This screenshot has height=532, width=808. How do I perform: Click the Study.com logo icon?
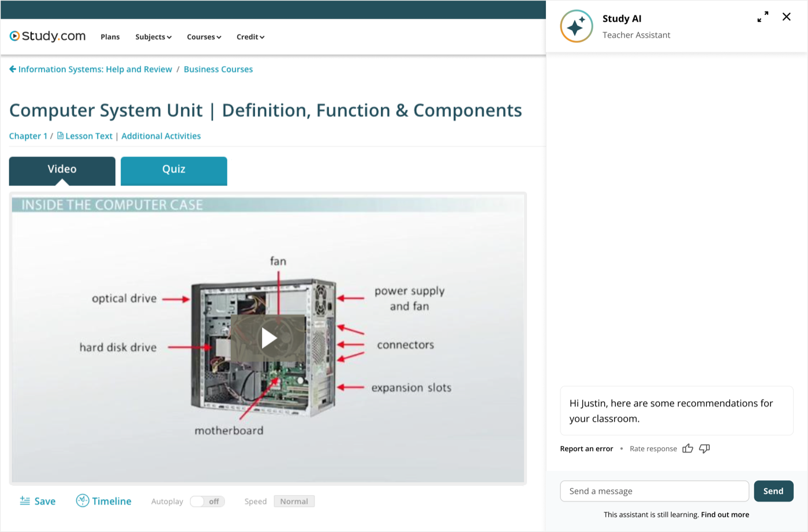14,36
